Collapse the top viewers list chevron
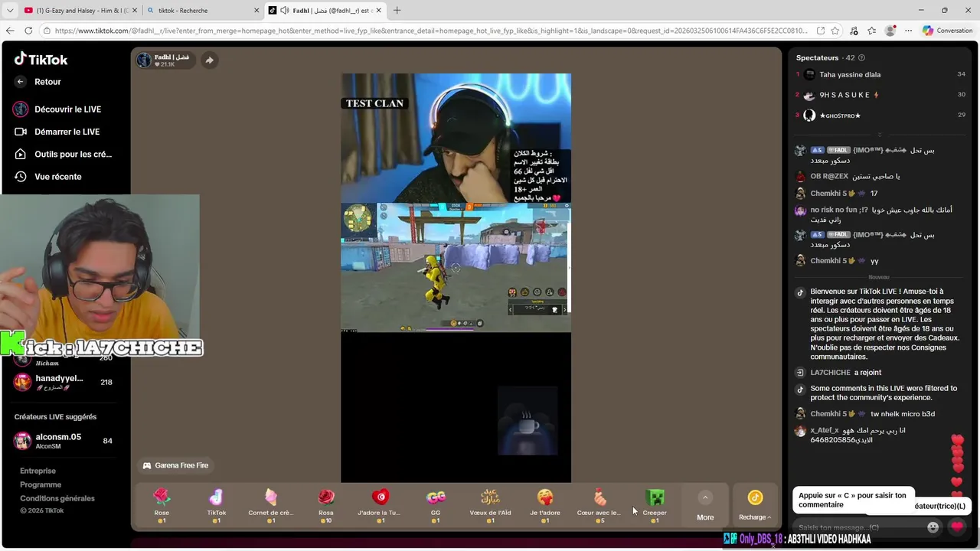This screenshot has width=980, height=551. coord(880,134)
